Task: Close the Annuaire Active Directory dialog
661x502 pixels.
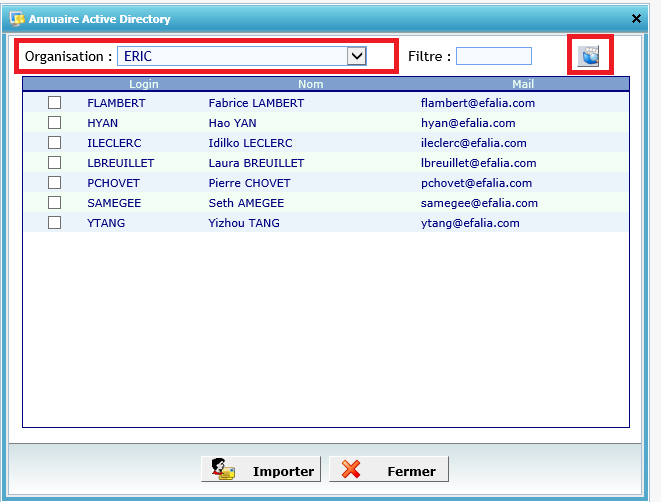Action: pos(636,18)
